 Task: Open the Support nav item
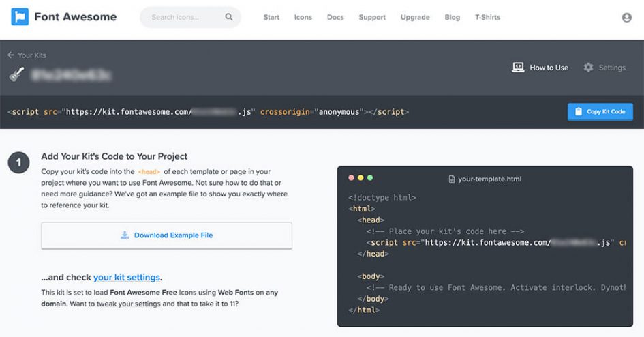click(x=372, y=17)
